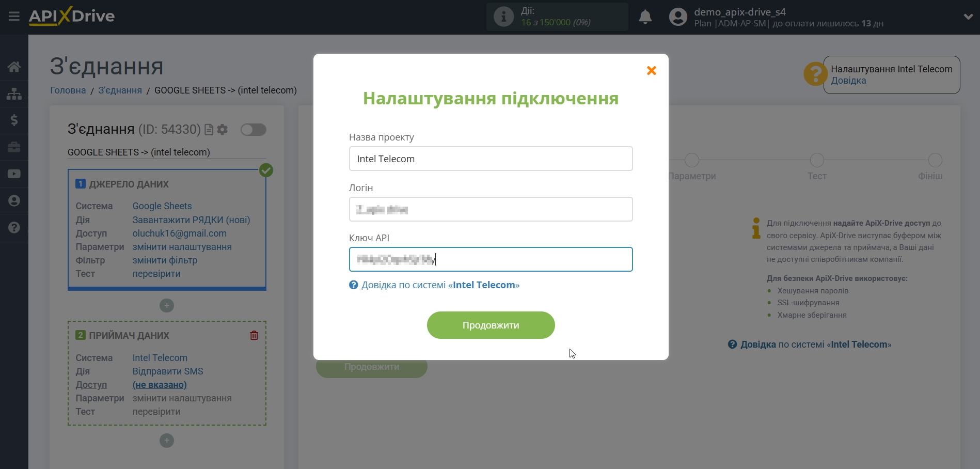The image size is (980, 469).
Task: Click the user avatar icon
Action: (x=678, y=17)
